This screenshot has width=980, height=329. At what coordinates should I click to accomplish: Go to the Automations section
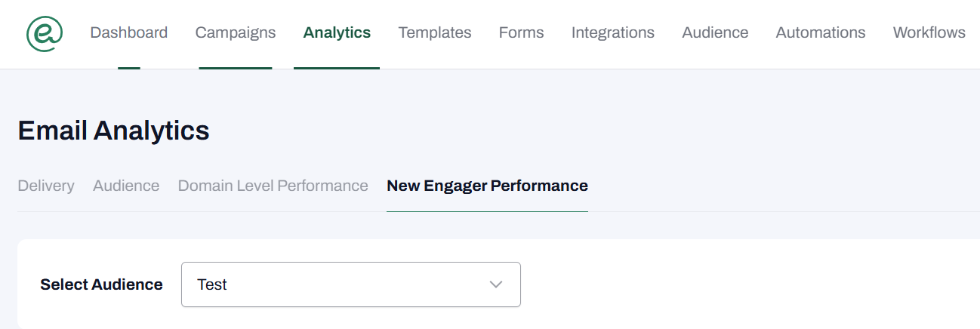click(x=820, y=32)
